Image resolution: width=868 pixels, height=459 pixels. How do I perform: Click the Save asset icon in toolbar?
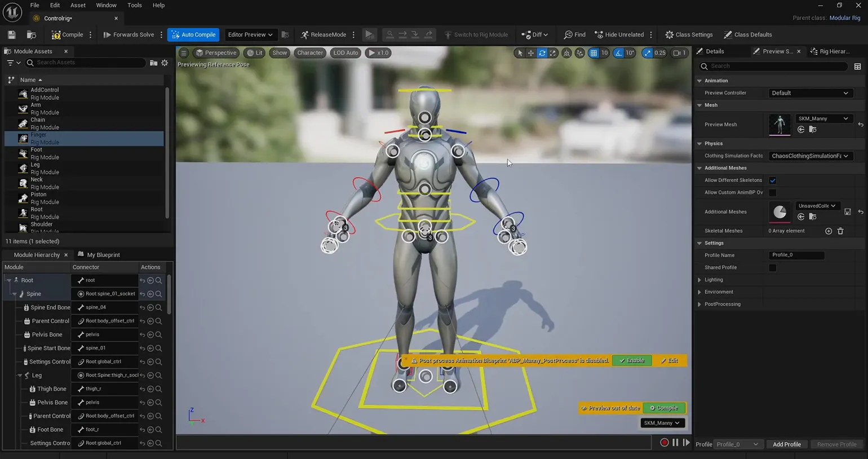pyautogui.click(x=11, y=35)
